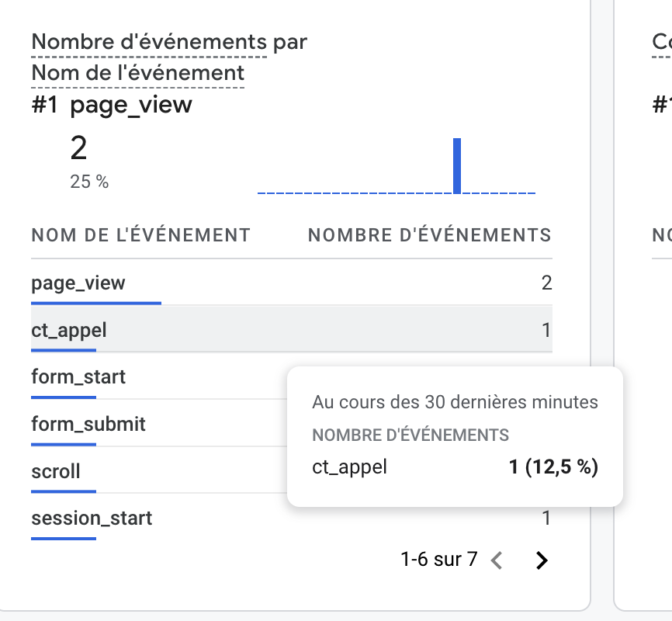Click the page_view count value 2

546,283
